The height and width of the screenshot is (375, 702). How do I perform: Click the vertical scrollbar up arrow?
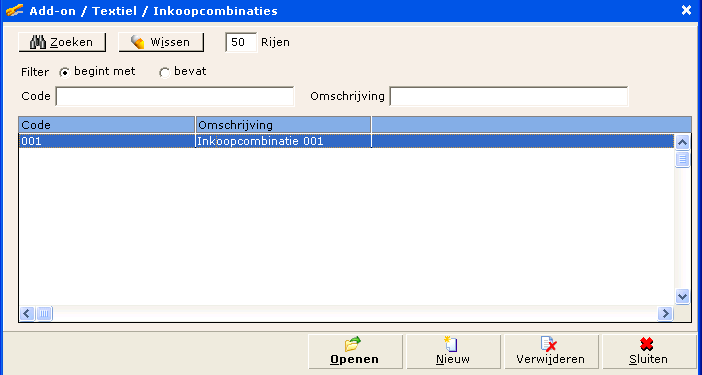pos(682,143)
